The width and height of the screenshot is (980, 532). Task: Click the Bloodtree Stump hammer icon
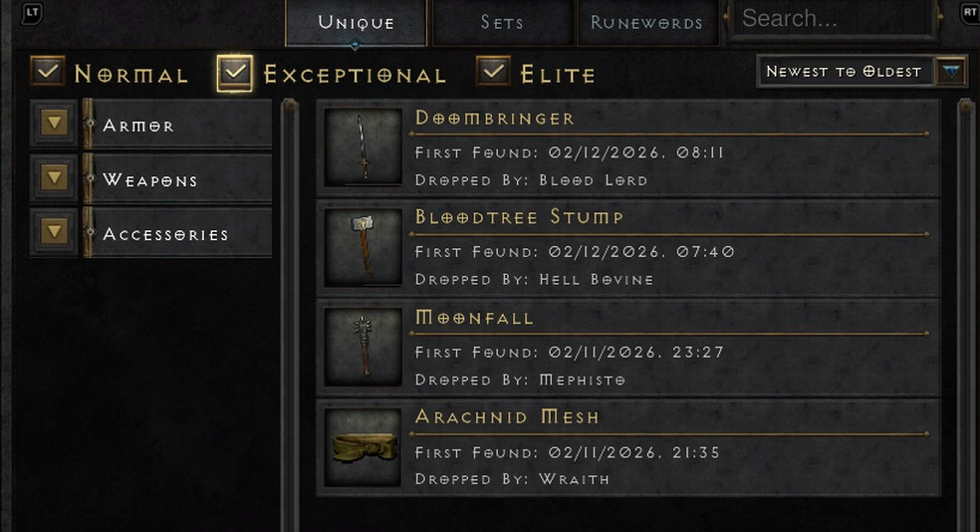coord(364,247)
